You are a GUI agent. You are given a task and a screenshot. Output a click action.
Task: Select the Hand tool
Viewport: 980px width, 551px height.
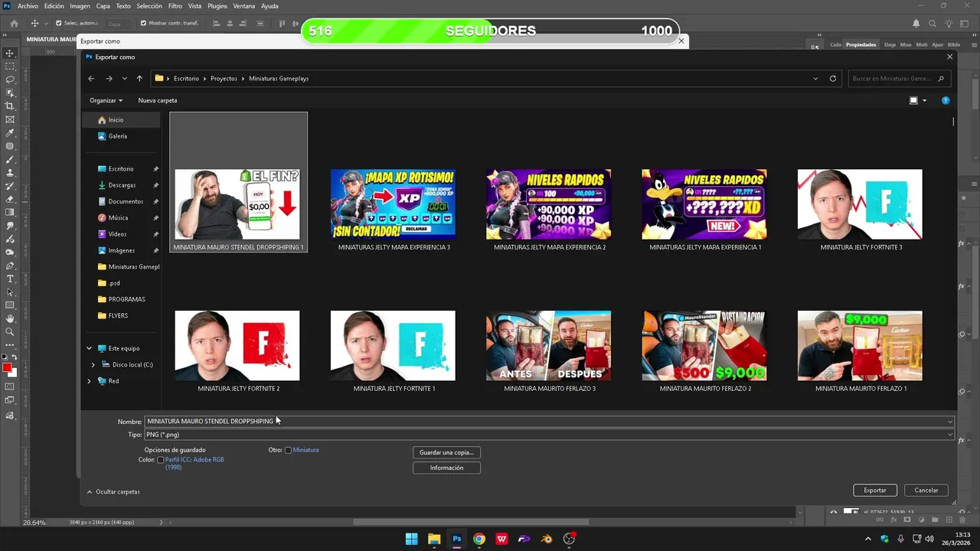tap(10, 318)
